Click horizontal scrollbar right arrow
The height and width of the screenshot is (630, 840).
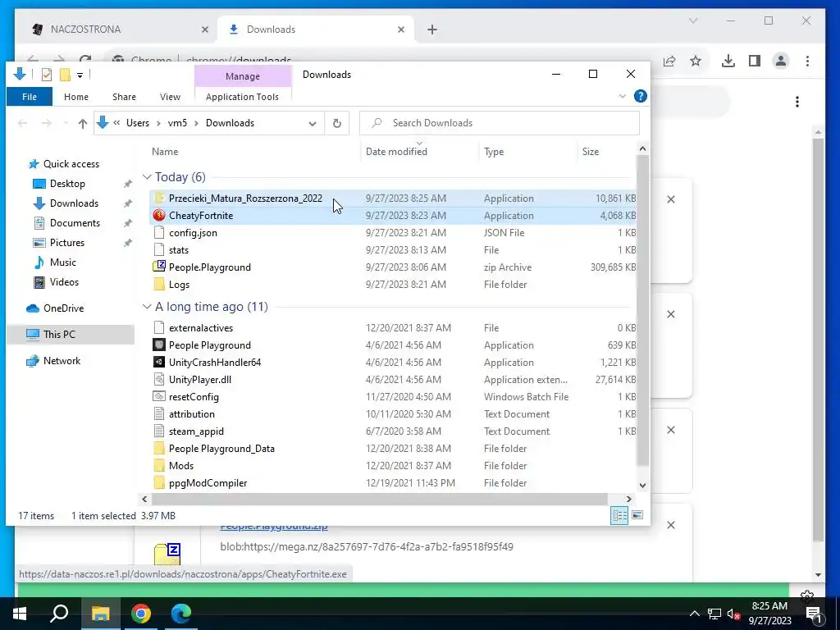[629, 499]
